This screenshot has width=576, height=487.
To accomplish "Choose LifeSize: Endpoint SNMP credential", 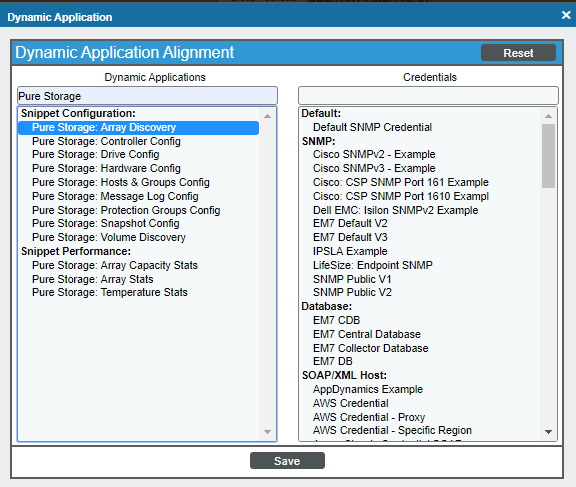I will pos(372,266).
